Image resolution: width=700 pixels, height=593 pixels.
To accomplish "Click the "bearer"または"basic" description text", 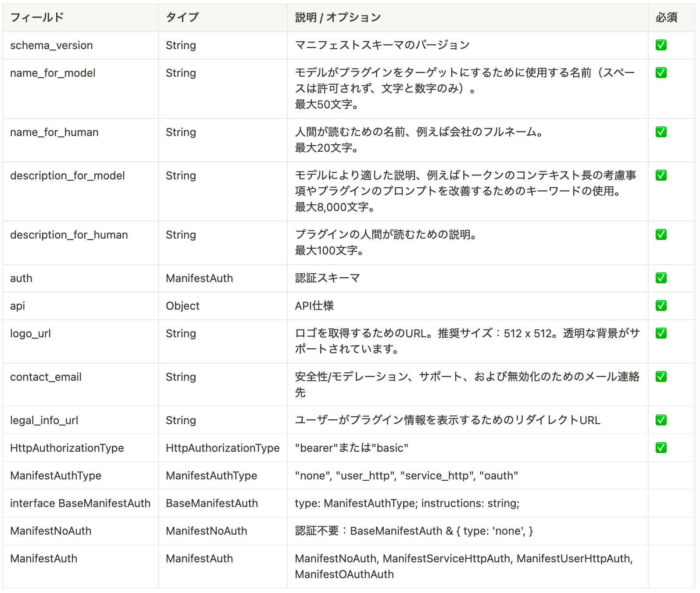I will point(351,448).
